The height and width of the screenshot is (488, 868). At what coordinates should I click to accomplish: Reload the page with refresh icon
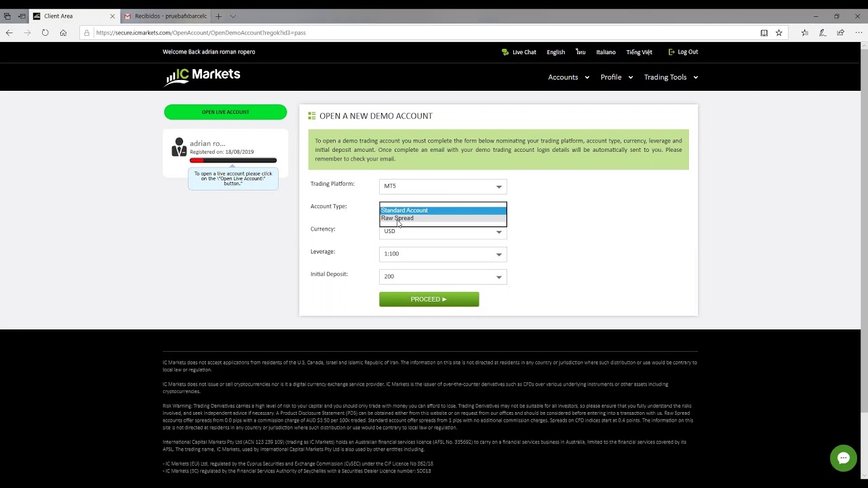pyautogui.click(x=45, y=33)
